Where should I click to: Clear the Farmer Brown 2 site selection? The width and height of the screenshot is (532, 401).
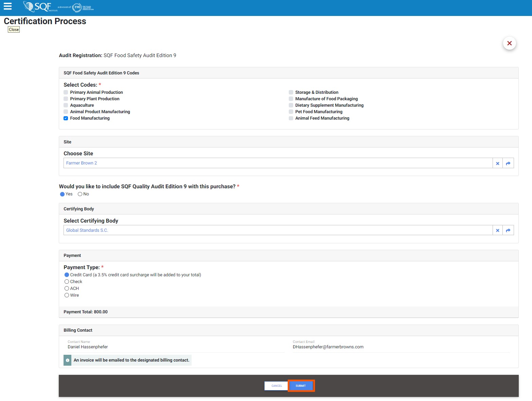[497, 163]
